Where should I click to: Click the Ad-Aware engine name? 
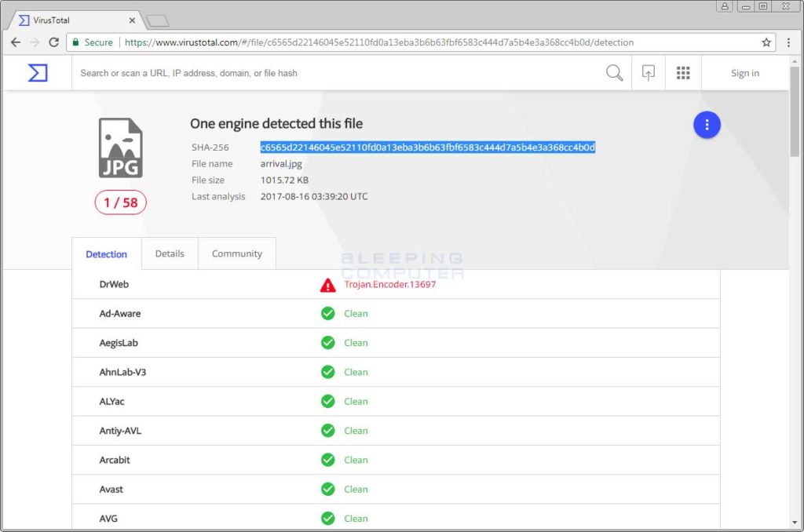click(x=120, y=313)
